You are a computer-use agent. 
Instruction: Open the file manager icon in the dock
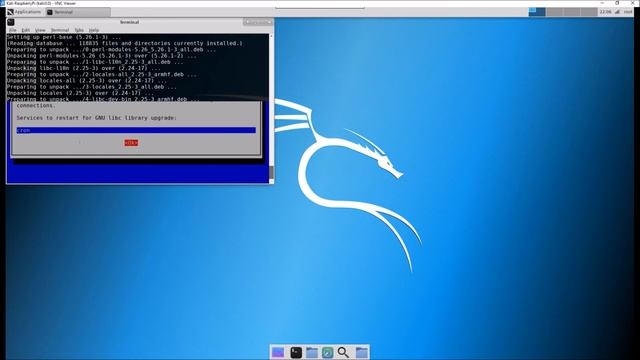point(312,352)
